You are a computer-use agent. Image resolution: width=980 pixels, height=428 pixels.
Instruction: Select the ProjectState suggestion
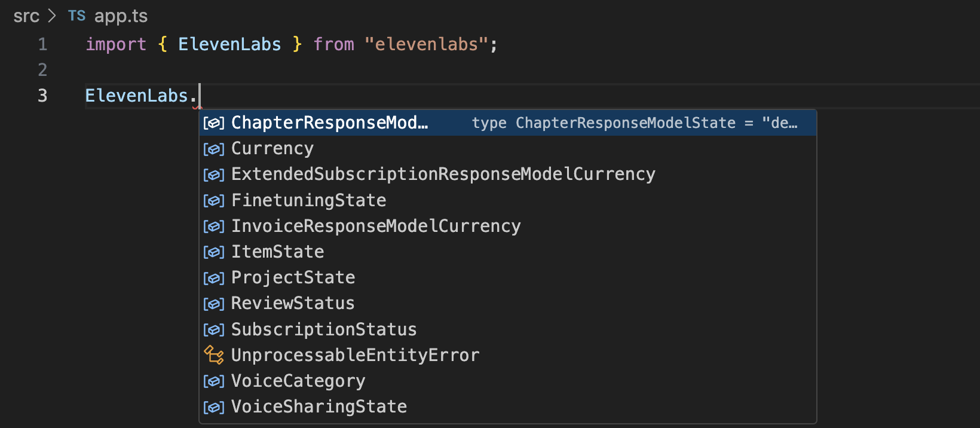[293, 277]
